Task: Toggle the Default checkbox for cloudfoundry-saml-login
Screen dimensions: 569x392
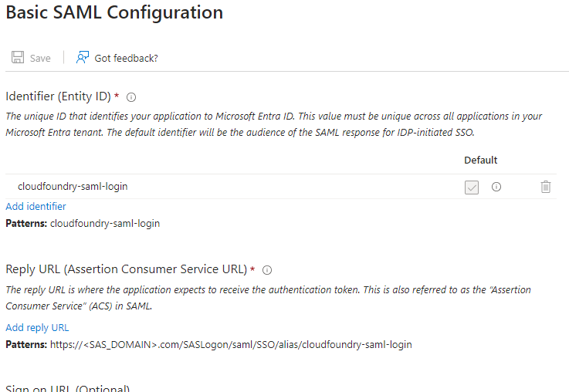Action: click(472, 187)
